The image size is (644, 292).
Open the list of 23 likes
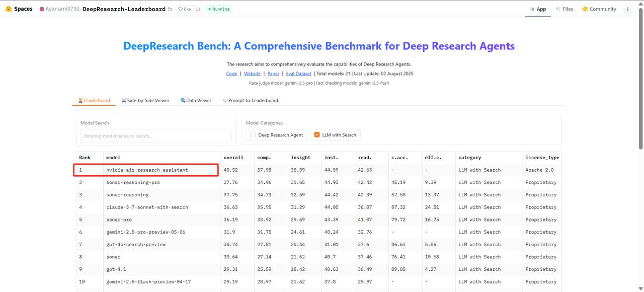(x=198, y=9)
